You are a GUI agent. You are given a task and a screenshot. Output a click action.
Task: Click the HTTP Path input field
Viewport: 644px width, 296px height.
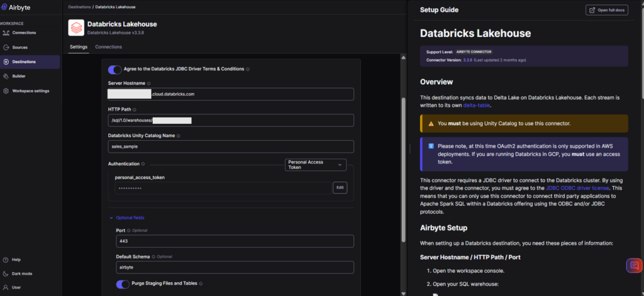point(231,120)
